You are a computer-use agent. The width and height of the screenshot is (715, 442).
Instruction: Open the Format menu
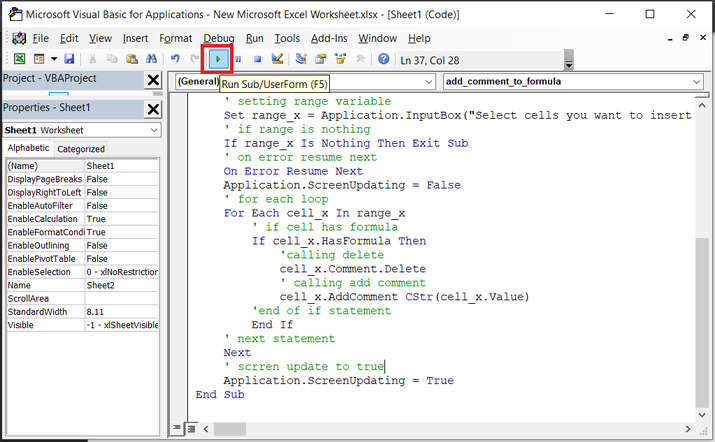176,38
